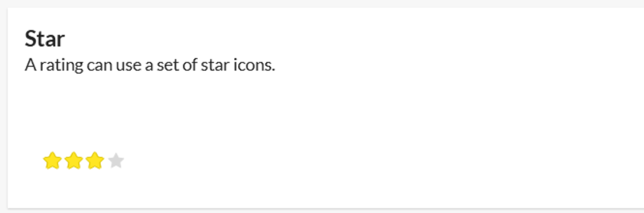Viewport: 644px width, 213px height.
Task: Click the words "star icons" in description
Action: [x=238, y=66]
